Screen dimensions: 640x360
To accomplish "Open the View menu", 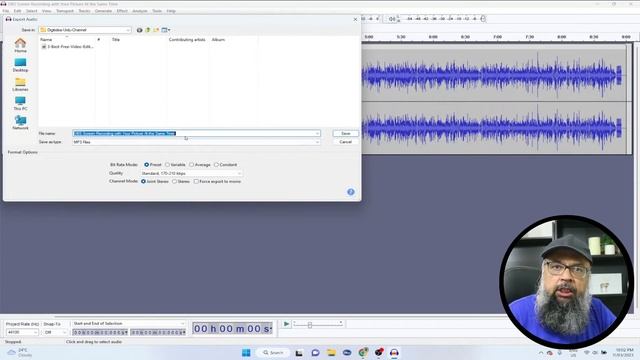I will point(47,11).
